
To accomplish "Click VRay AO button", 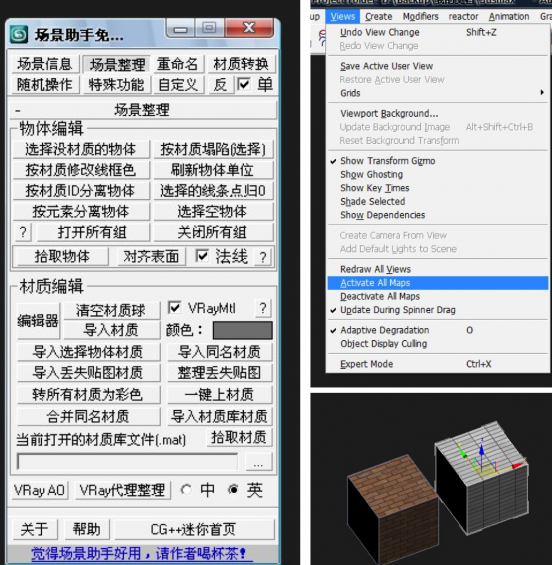I will (x=39, y=490).
